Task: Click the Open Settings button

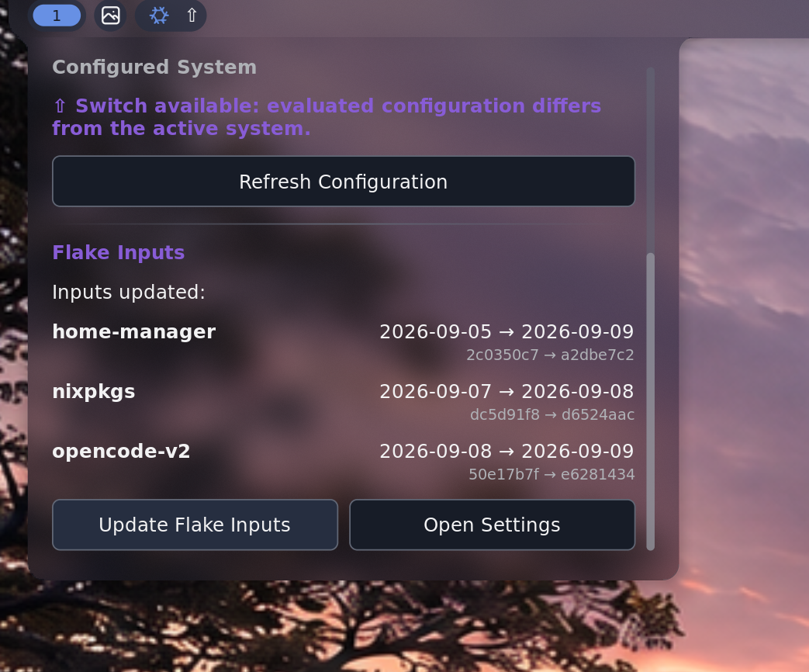Action: 493,525
